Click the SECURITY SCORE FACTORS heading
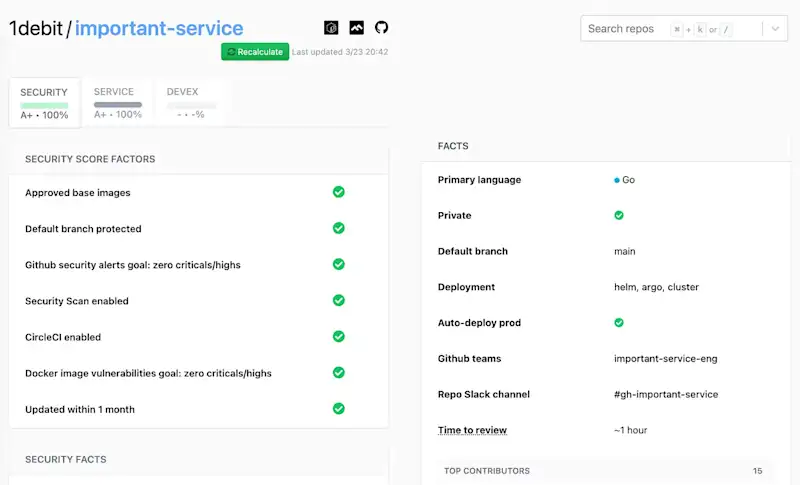Screen dimensions: 800x485 [90, 159]
